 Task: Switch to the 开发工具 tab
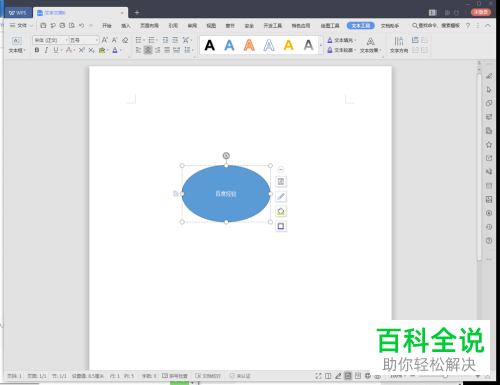(273, 25)
